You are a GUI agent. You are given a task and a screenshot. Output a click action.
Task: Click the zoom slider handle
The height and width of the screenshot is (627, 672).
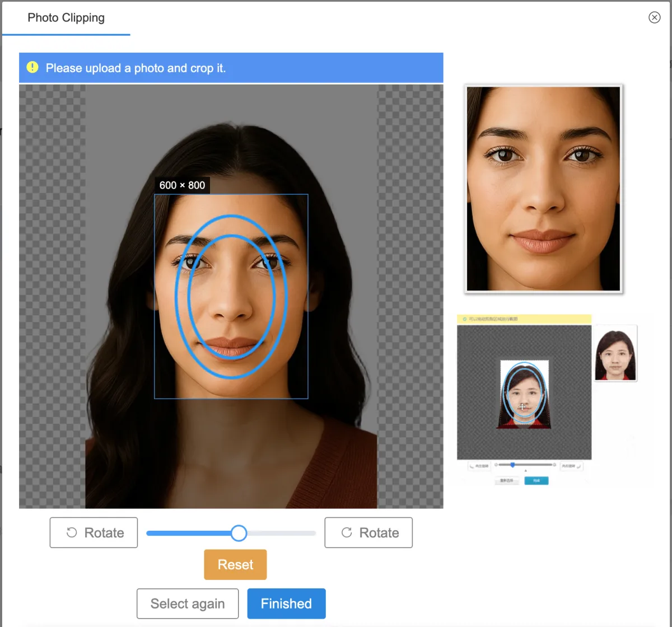[x=239, y=533]
